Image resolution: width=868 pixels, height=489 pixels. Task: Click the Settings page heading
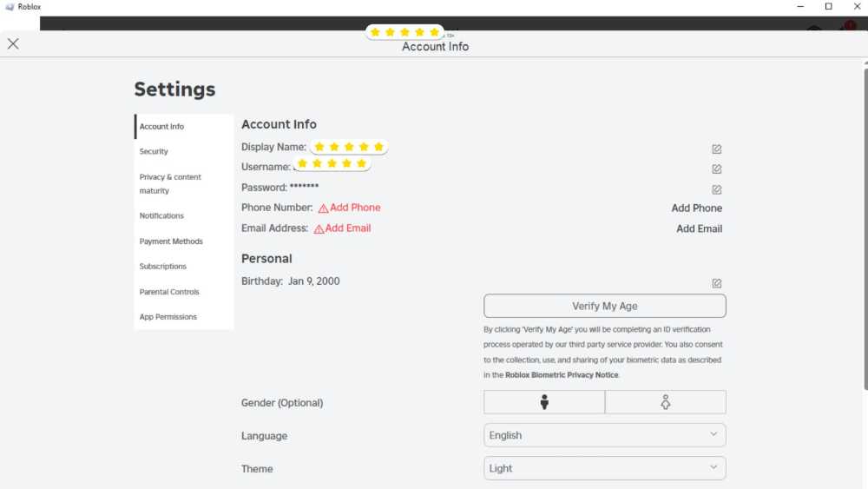[174, 89]
